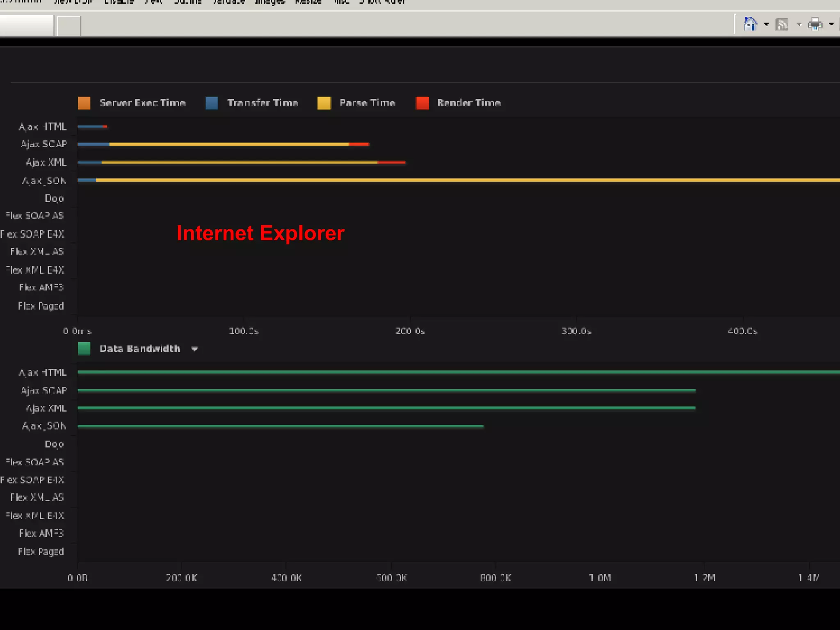The image size is (840, 630).
Task: Open the Home button dropdown arrow
Action: tap(766, 25)
